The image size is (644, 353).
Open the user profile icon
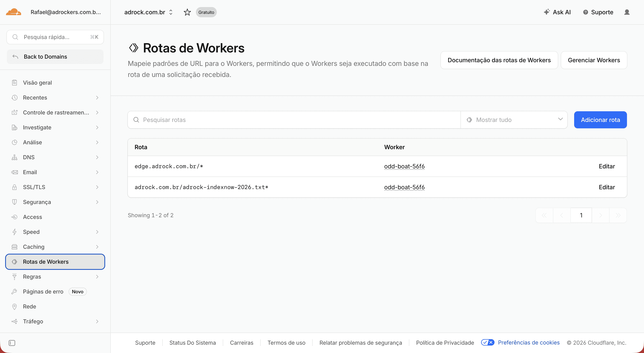tap(627, 12)
